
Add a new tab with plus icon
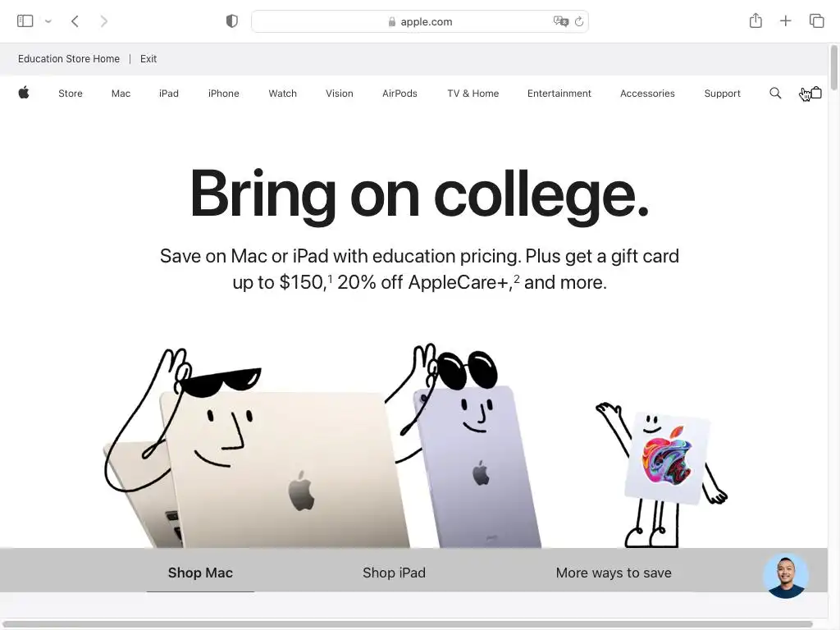(x=785, y=21)
